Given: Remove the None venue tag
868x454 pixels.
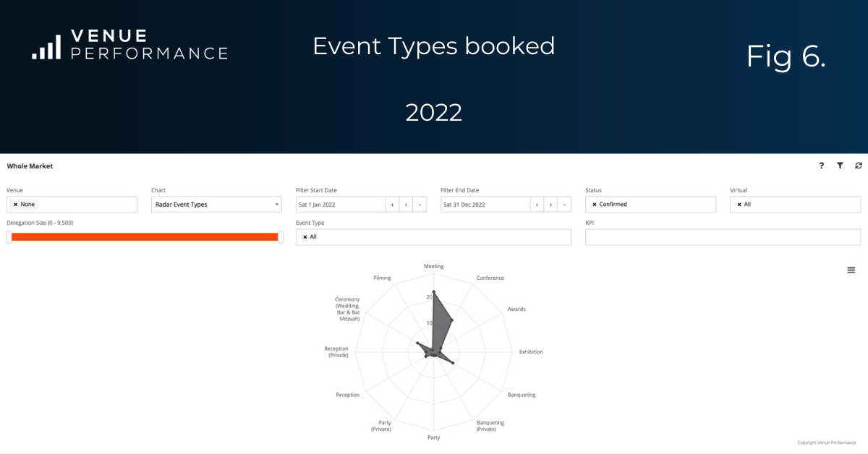Looking at the screenshot, I should point(15,205).
